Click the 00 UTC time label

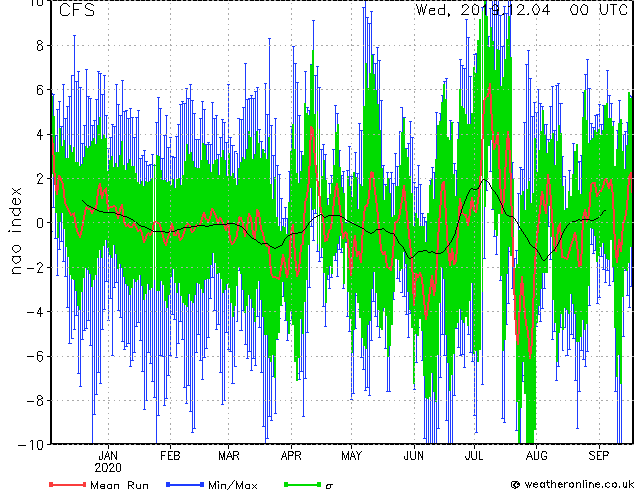point(598,10)
